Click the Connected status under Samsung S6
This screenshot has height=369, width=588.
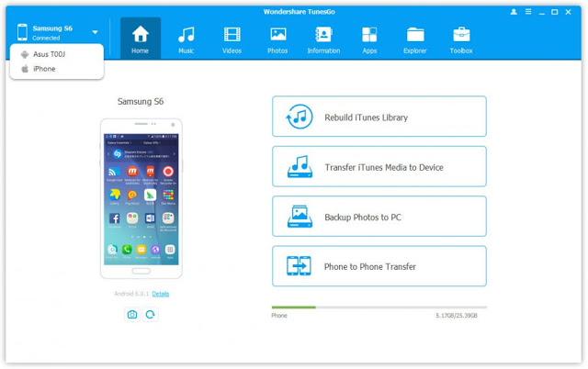(46, 38)
